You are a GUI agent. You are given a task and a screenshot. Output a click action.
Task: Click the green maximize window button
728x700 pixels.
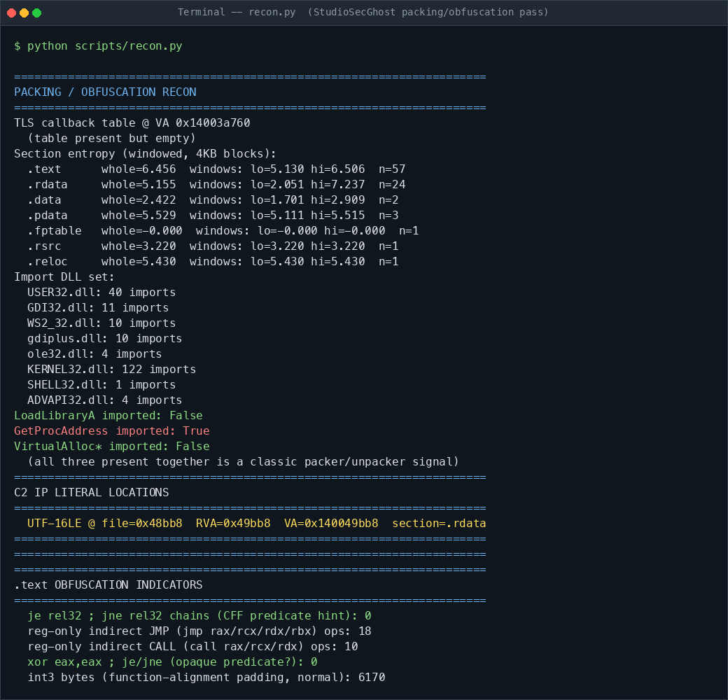click(x=36, y=13)
